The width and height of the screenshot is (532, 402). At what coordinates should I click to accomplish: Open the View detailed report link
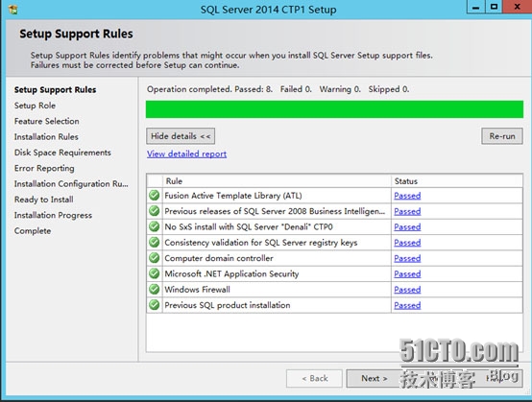pos(186,154)
